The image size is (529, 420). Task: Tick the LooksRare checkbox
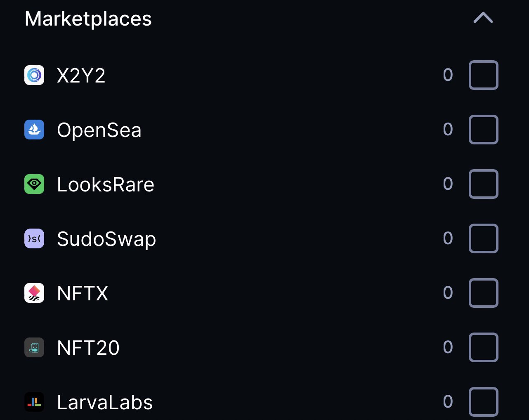tap(483, 184)
